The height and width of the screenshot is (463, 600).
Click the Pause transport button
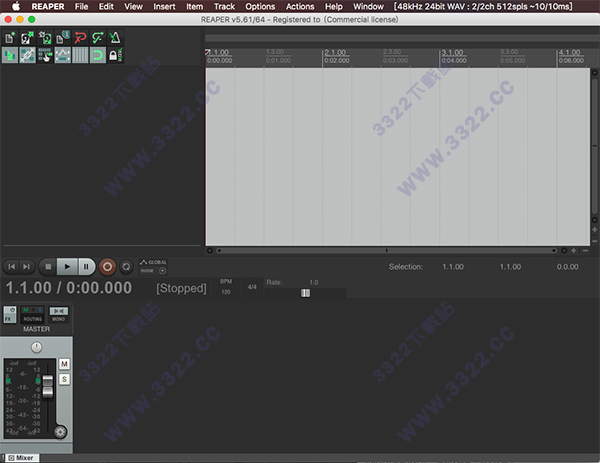(x=86, y=267)
